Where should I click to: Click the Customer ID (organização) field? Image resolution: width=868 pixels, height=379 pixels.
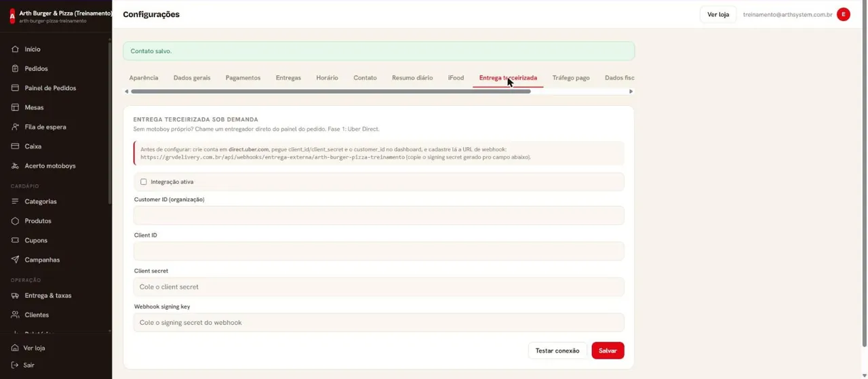tap(378, 216)
